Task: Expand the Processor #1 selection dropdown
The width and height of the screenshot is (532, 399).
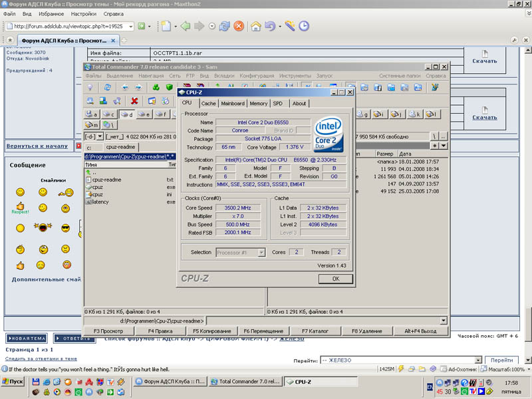Action: tap(261, 253)
